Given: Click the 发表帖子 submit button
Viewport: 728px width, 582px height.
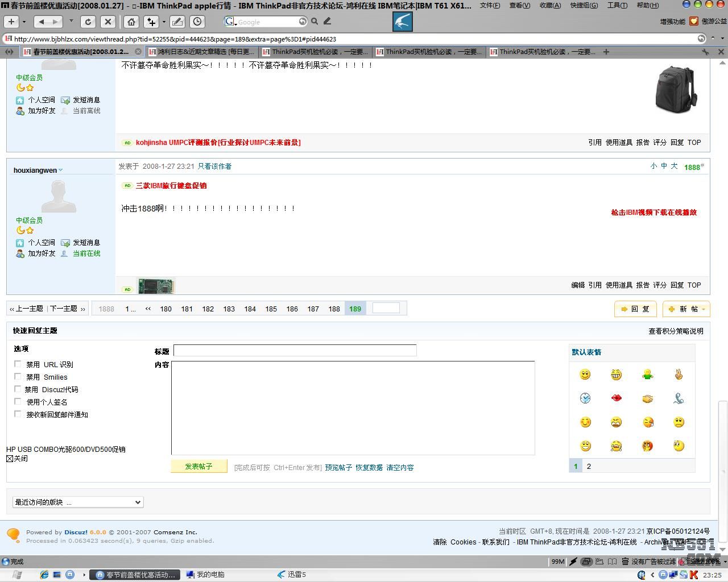Looking at the screenshot, I should [198, 466].
